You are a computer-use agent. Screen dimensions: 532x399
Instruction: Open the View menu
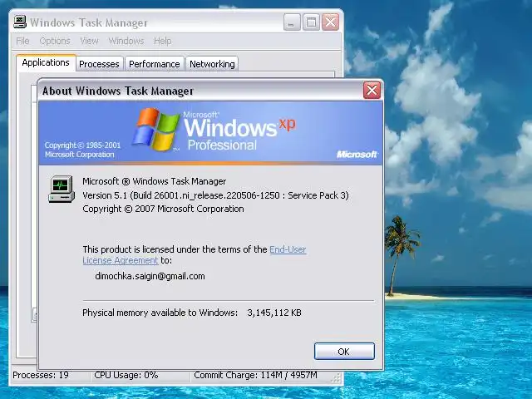coord(89,41)
